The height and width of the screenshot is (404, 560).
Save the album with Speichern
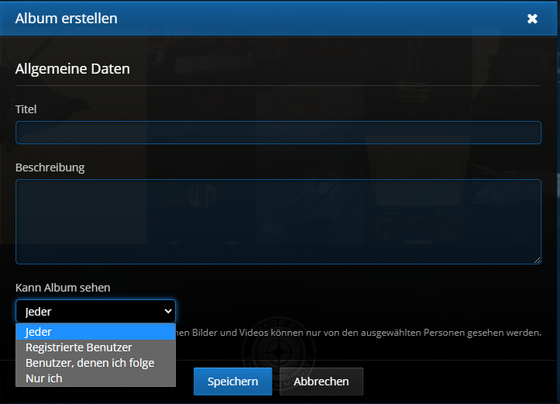233,381
